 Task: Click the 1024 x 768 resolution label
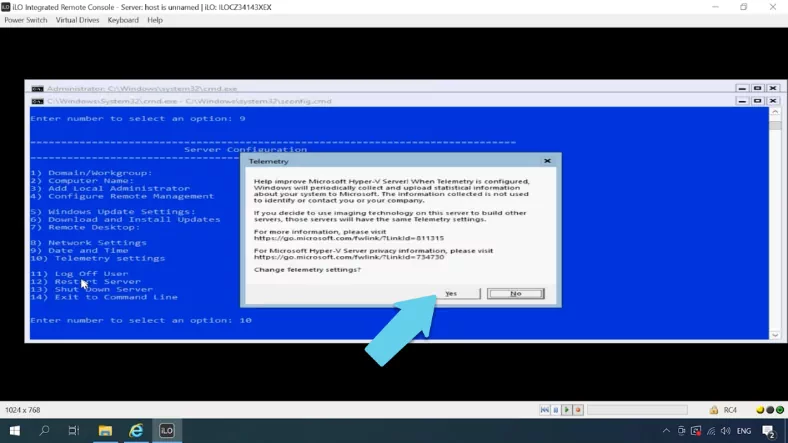pos(23,410)
